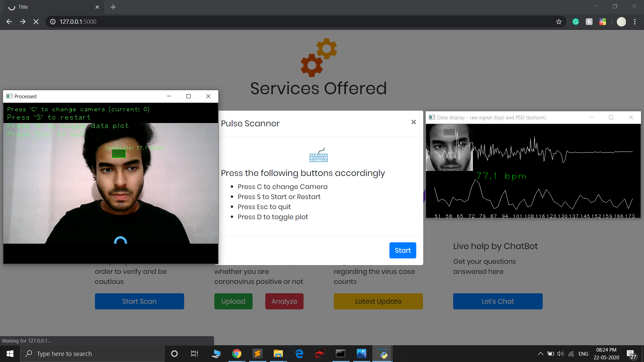Image resolution: width=644 pixels, height=362 pixels.
Task: Click the Start button in Pulse Scanner
Action: pos(402,250)
